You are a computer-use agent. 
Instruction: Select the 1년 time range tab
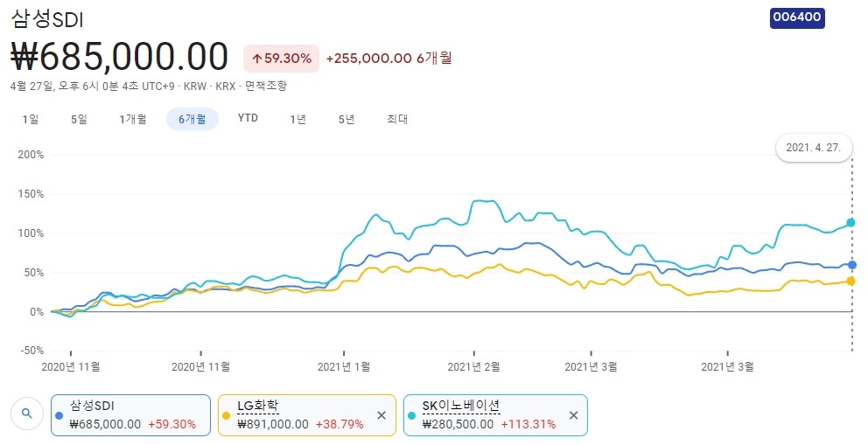click(x=297, y=119)
